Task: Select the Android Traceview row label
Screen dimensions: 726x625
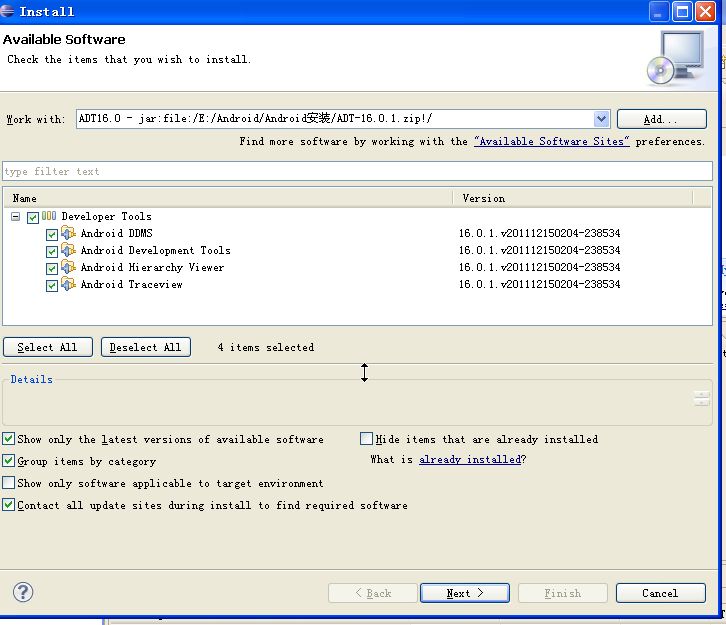Action: point(131,284)
